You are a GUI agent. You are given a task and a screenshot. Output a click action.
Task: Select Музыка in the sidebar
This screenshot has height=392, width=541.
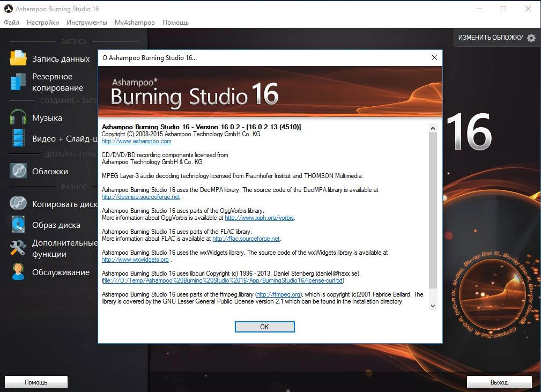pos(47,117)
